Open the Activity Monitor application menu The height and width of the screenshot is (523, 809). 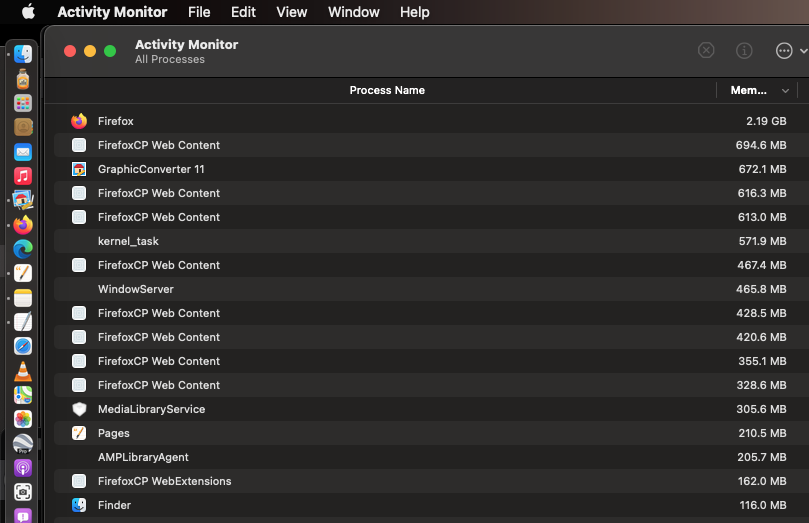click(x=112, y=12)
